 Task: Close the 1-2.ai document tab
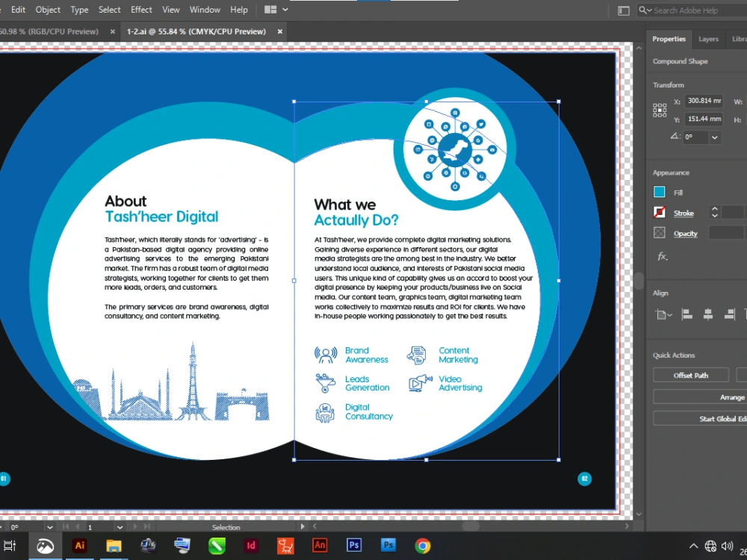point(280,31)
